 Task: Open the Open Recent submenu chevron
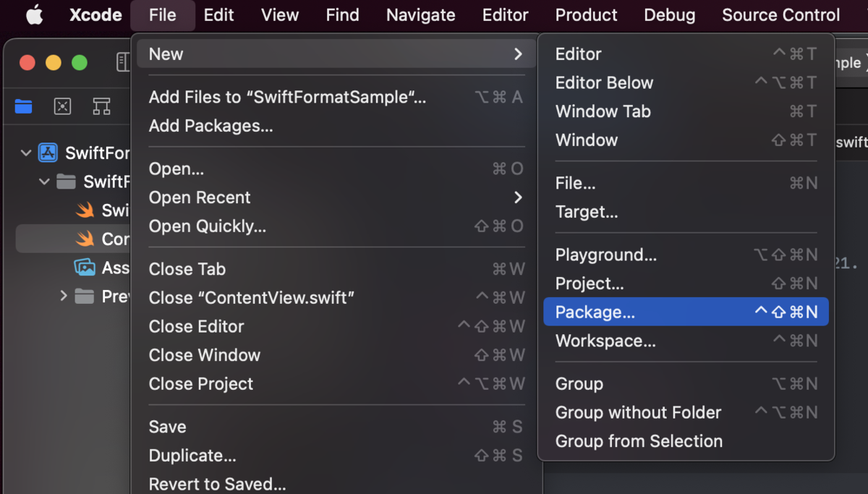coord(518,197)
